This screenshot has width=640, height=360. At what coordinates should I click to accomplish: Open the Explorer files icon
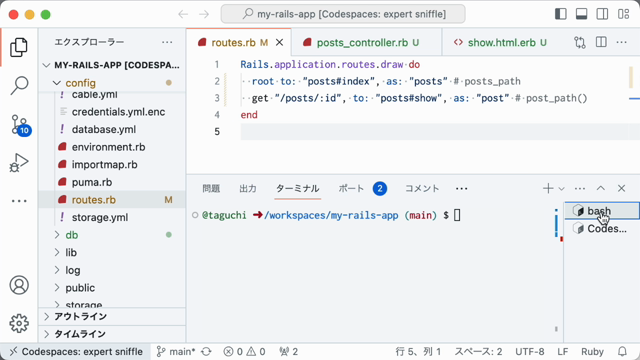pos(19,47)
